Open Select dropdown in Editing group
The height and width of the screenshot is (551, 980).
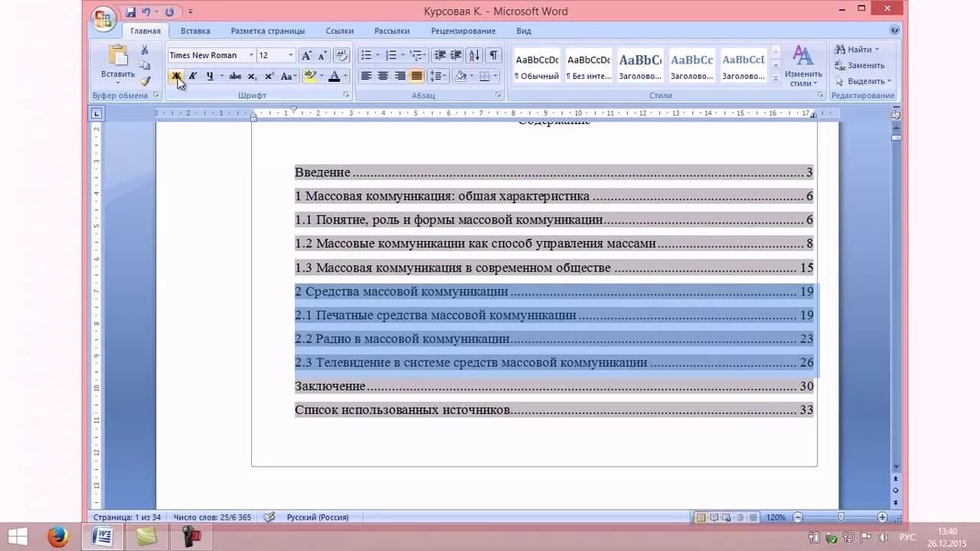tap(863, 80)
